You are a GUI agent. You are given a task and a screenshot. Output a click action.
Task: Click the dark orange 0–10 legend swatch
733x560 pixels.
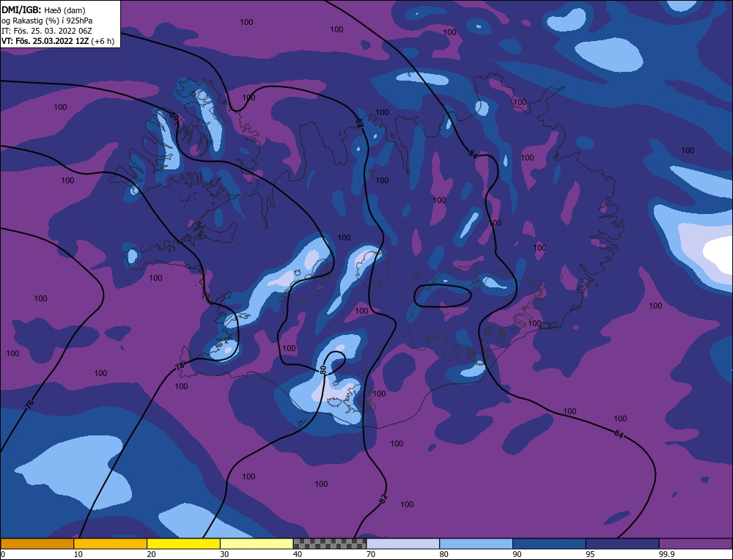click(x=37, y=544)
